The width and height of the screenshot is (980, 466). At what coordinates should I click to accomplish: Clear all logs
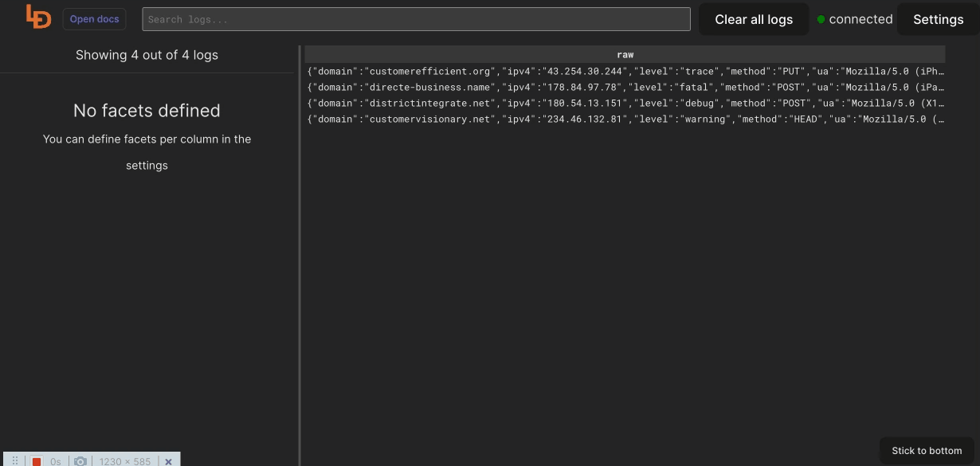(753, 20)
